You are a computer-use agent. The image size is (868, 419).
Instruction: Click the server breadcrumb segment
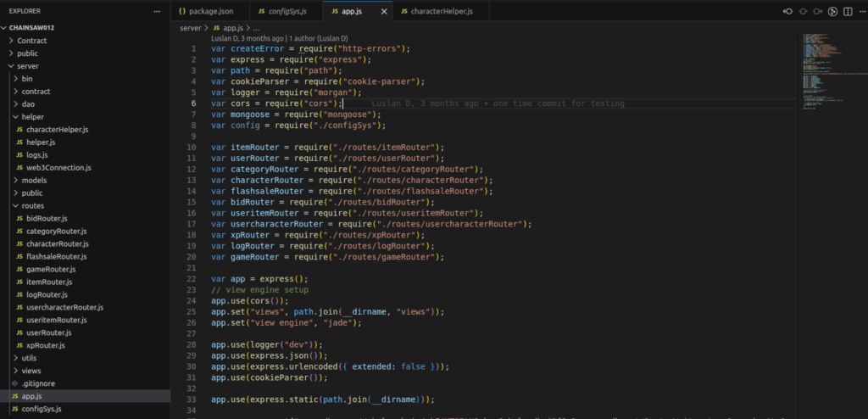[x=191, y=28]
